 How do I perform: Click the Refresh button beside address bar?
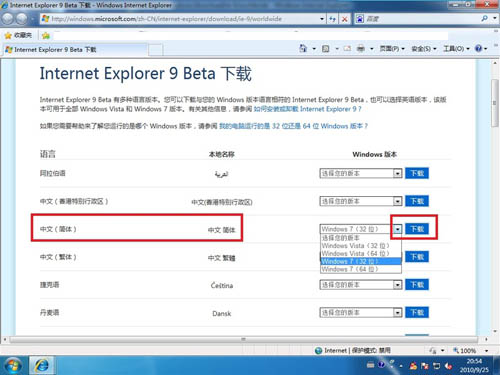[x=332, y=19]
